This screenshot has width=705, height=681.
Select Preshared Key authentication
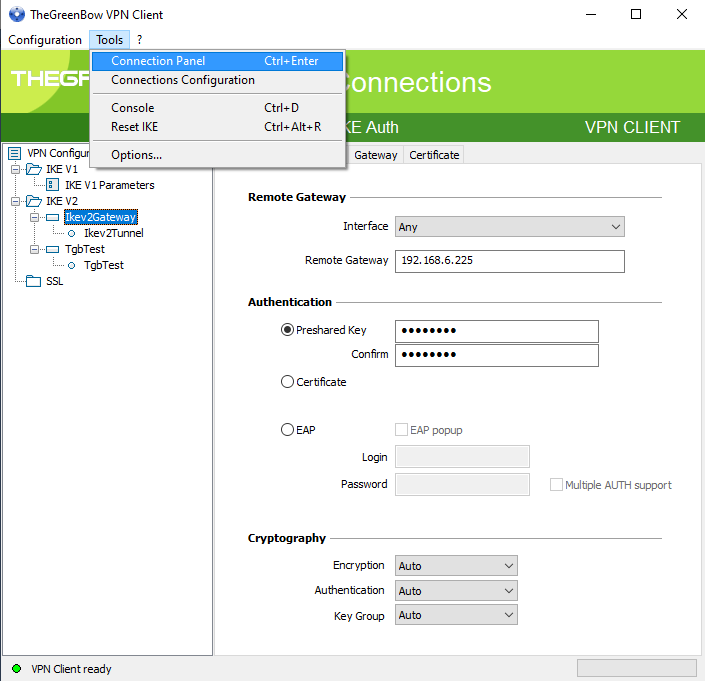tap(287, 330)
